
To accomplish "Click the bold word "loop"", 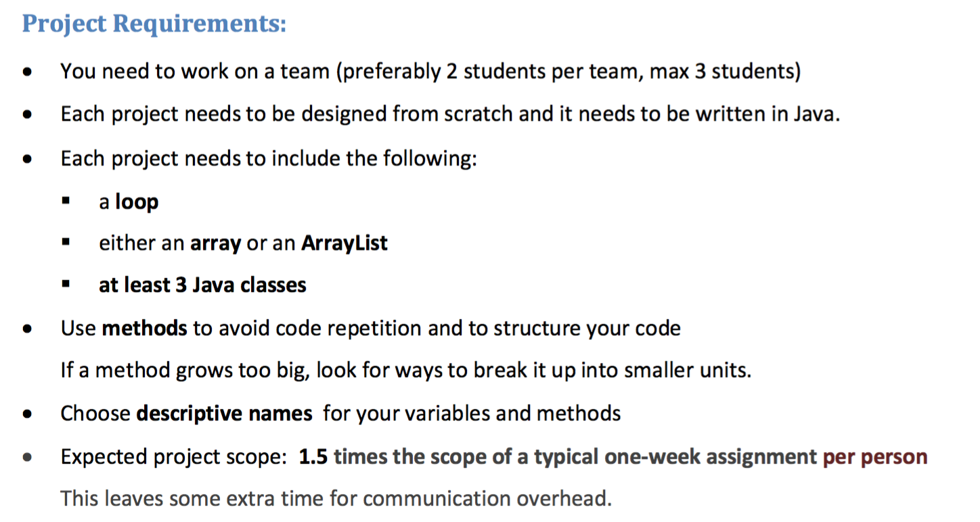I will (x=137, y=201).
